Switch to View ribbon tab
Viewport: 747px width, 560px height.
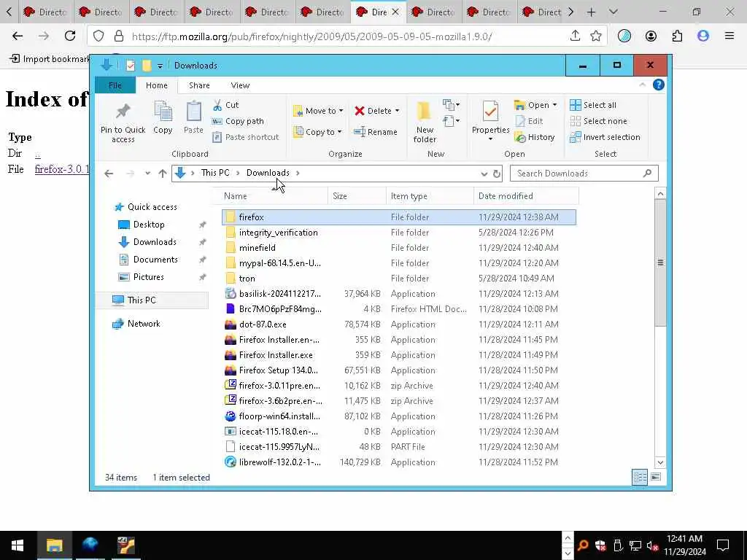click(x=240, y=85)
